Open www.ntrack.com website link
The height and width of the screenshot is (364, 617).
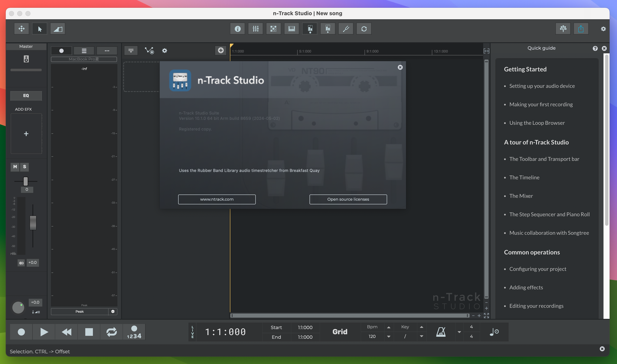(217, 199)
